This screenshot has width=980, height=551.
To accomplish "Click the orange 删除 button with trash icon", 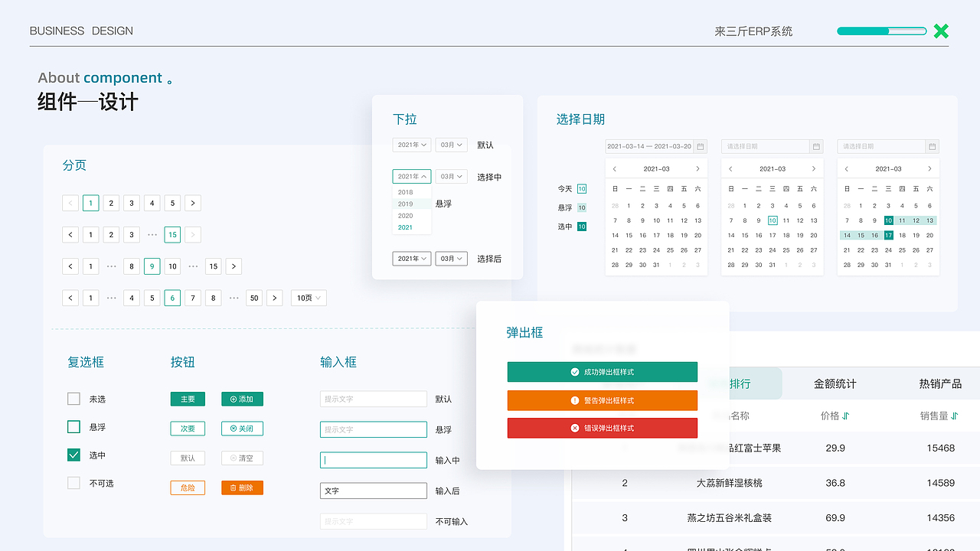I will tap(242, 487).
